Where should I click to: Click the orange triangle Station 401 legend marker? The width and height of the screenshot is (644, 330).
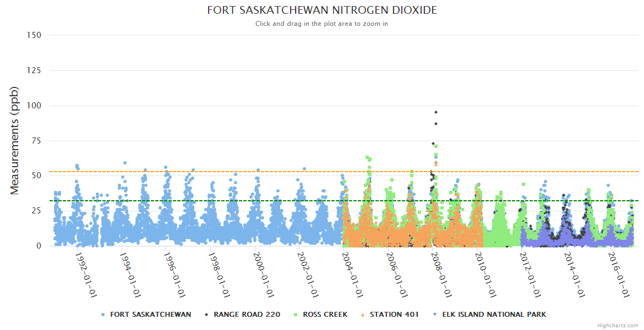pos(363,315)
